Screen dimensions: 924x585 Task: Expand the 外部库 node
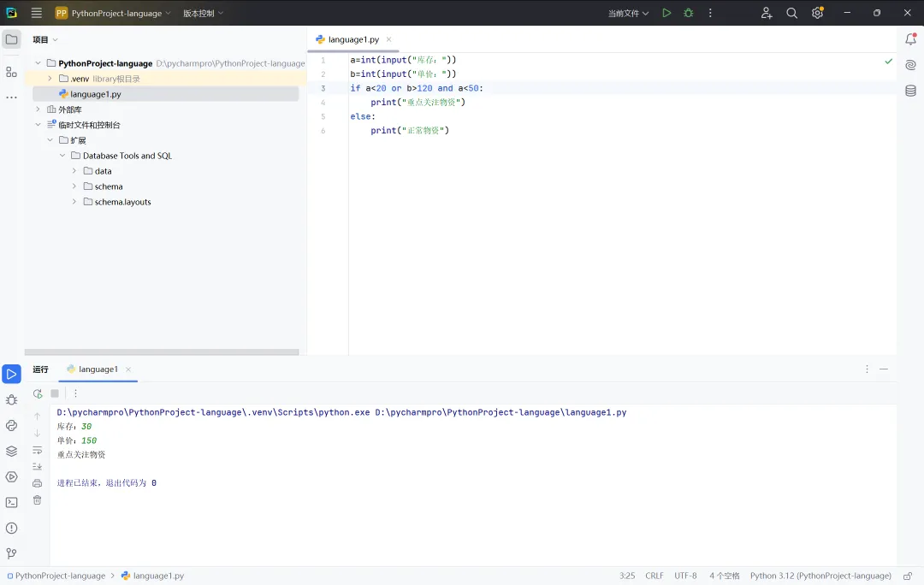(x=38, y=109)
